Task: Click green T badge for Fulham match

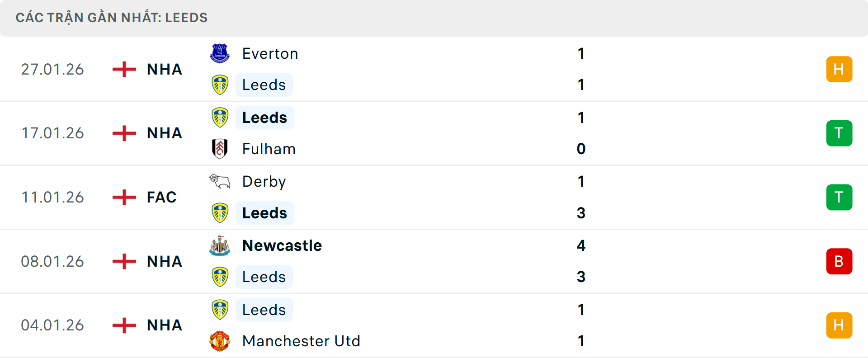Action: tap(839, 133)
